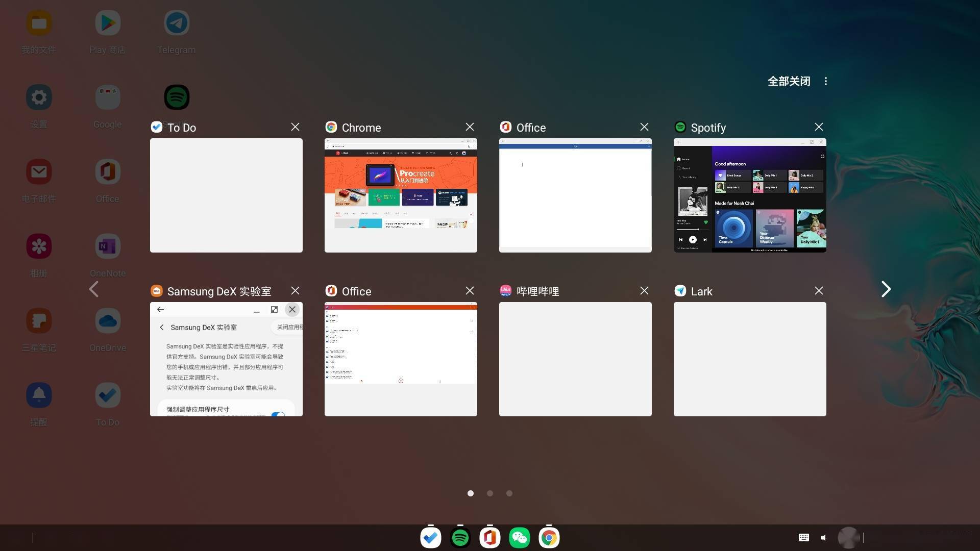This screenshot has height=551, width=980.
Task: Go to previous page of recent apps
Action: (94, 289)
